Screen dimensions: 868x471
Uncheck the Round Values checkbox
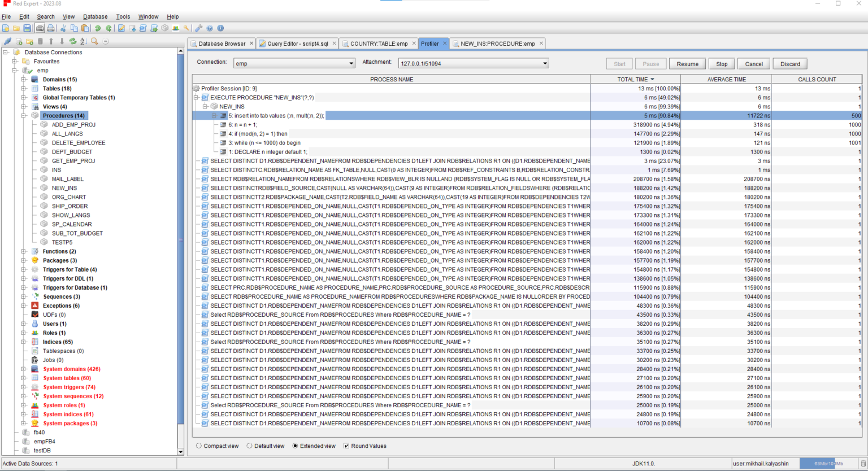346,446
